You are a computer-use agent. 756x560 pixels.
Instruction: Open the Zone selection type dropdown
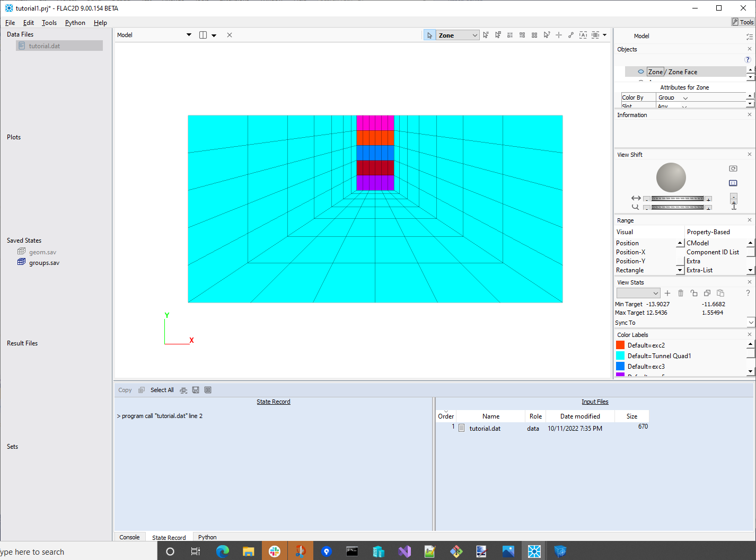coord(458,35)
